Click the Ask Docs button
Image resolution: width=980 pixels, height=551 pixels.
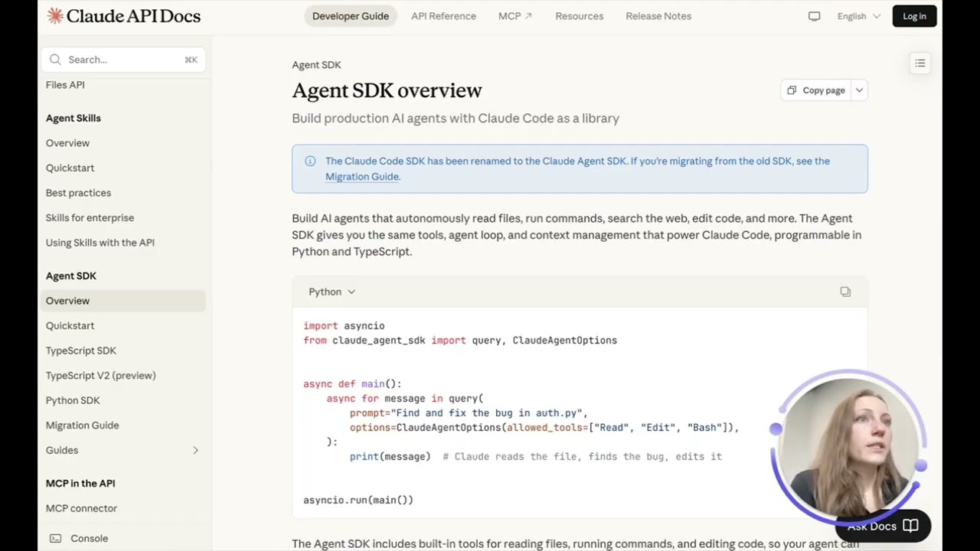883,526
